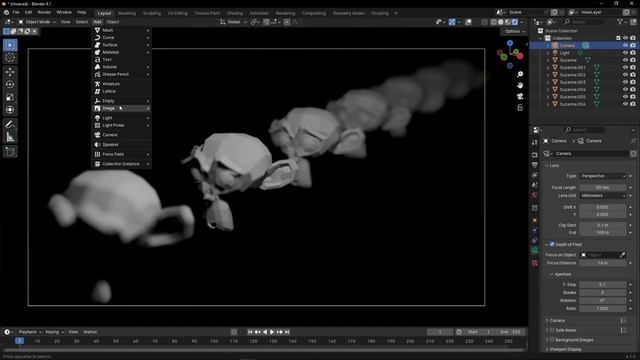
Task: Click the lock camera to view icon
Action: point(520,107)
